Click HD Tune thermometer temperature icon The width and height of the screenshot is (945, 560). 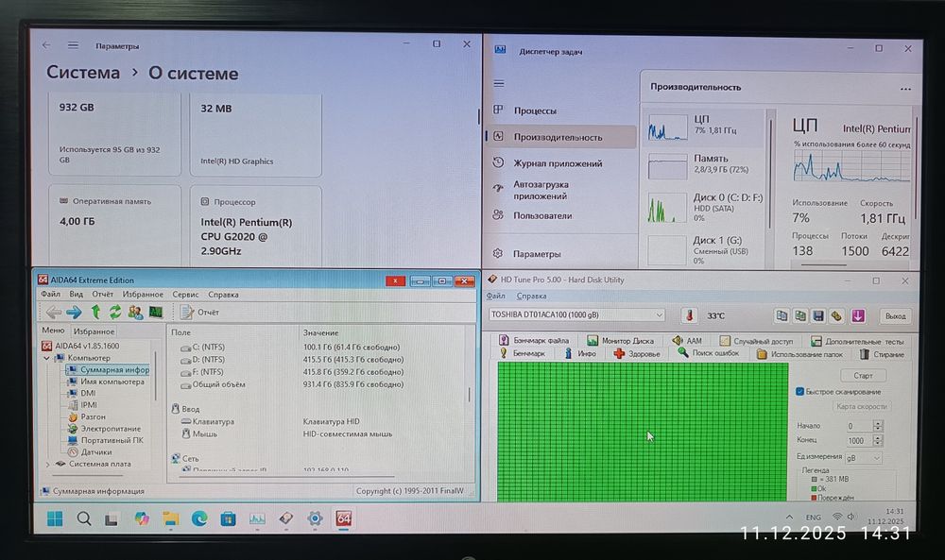(x=690, y=315)
